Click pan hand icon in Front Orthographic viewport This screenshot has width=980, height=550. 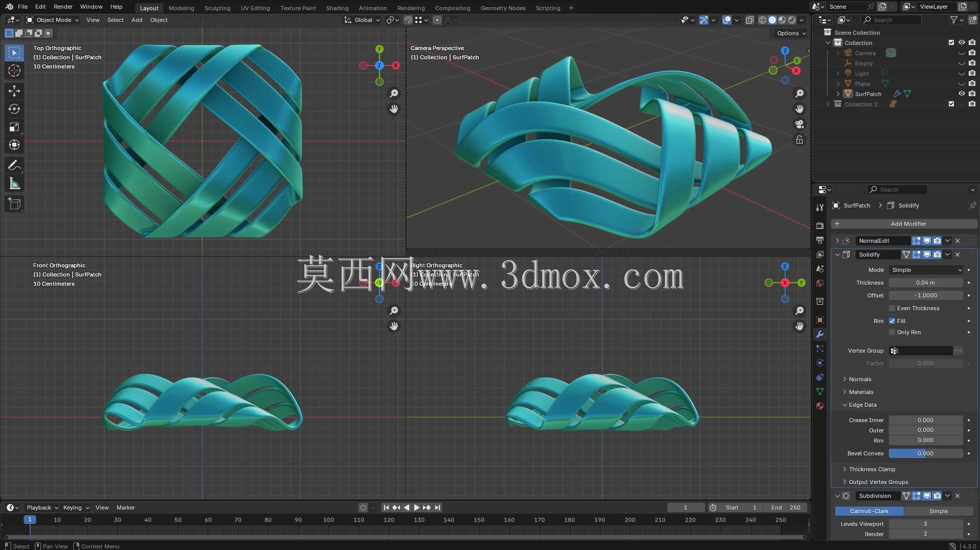point(394,326)
